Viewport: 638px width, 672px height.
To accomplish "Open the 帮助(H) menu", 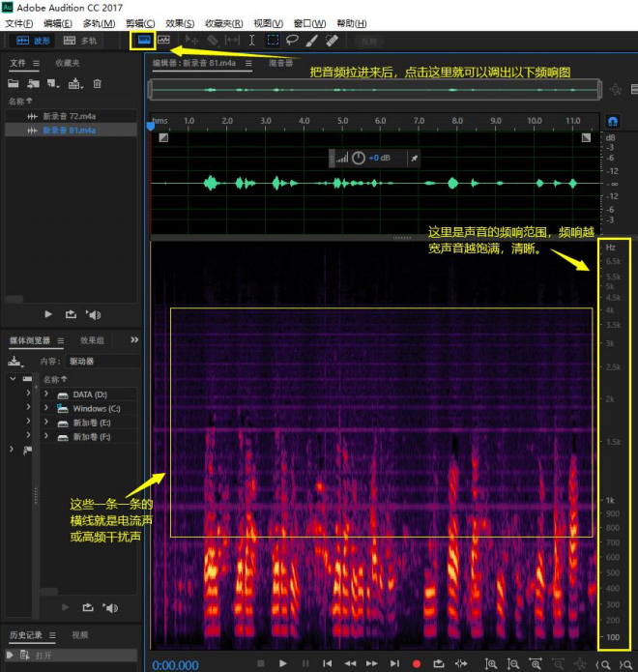I will [x=351, y=23].
